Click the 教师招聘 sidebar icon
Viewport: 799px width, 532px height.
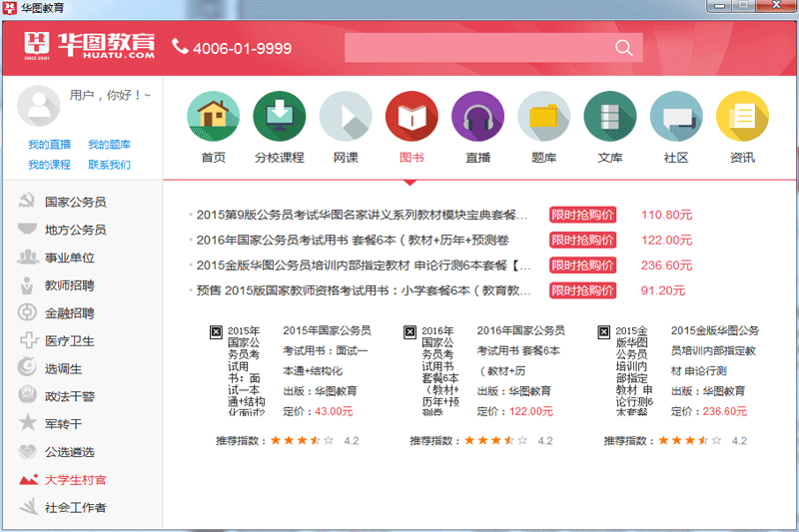pos(27,285)
